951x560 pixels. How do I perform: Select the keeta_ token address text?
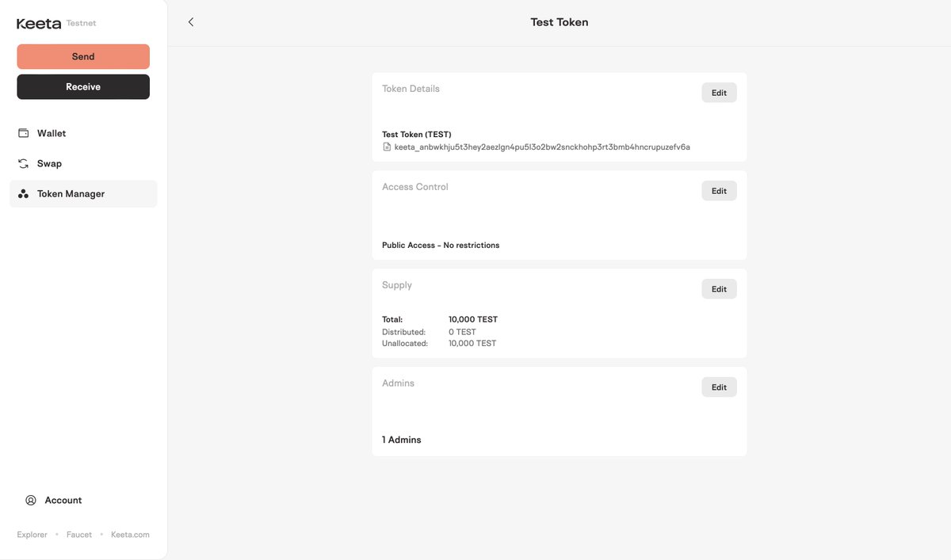click(542, 147)
